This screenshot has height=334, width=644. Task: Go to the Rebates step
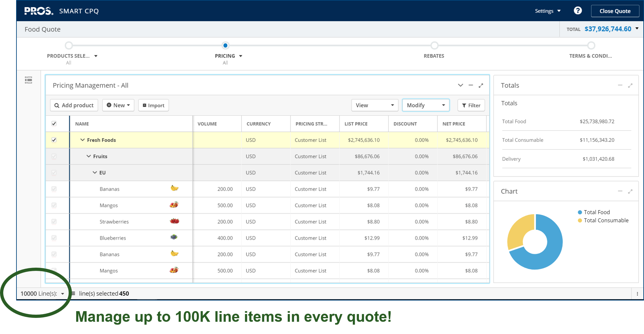pos(434,46)
